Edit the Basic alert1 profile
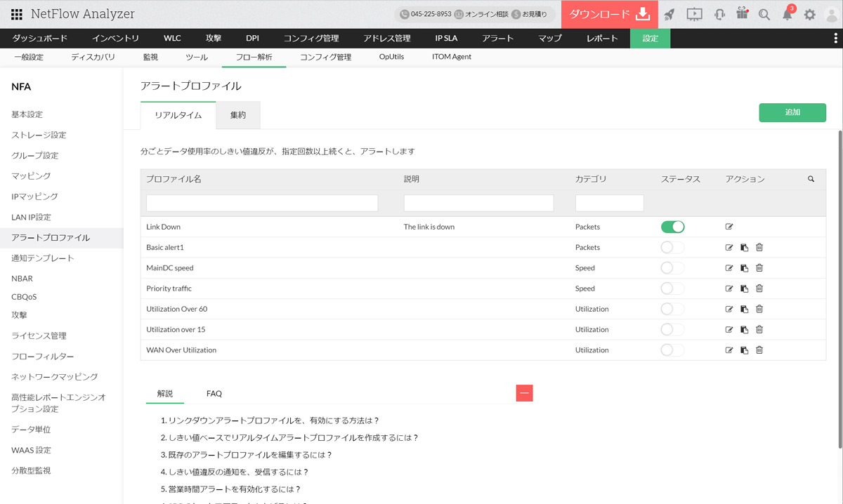The width and height of the screenshot is (843, 504). click(x=729, y=247)
